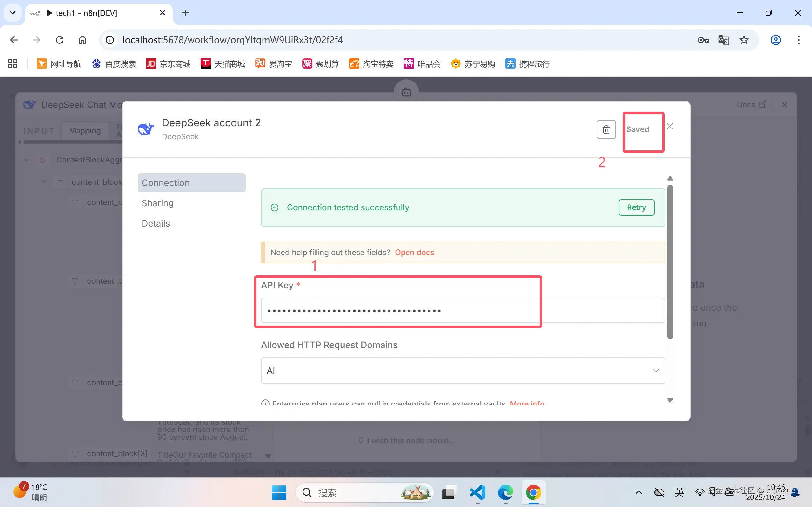This screenshot has width=812, height=507.
Task: Click the dialog's down scroll arrow
Action: (x=670, y=400)
